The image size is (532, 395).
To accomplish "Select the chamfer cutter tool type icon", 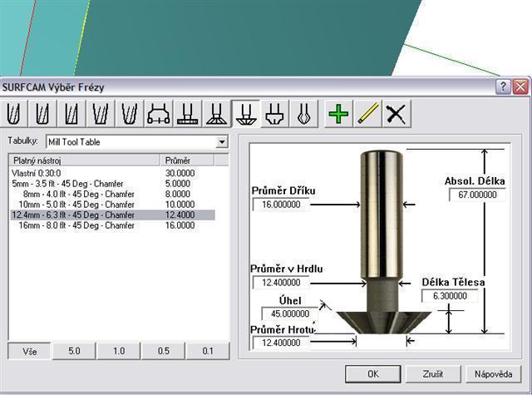I will click(x=246, y=114).
